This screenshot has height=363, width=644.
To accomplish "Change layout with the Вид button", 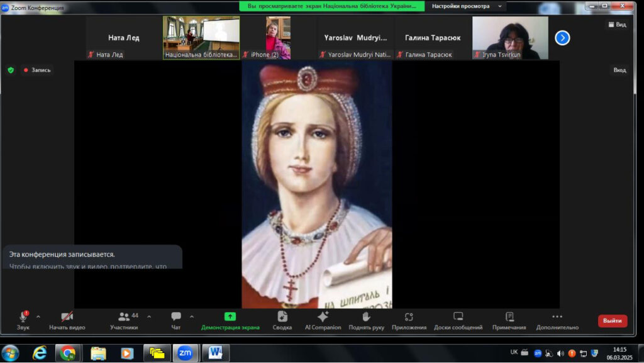I will pyautogui.click(x=618, y=25).
